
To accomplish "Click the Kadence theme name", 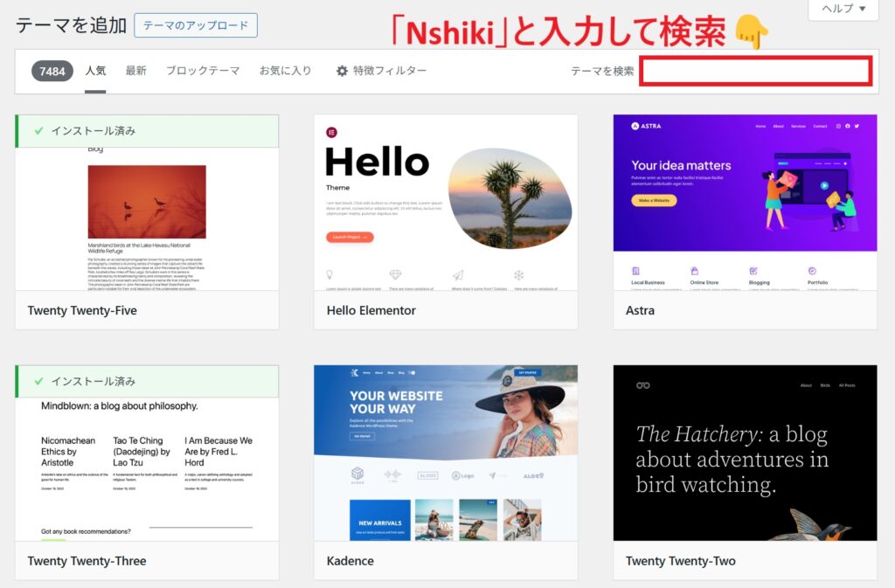I will (x=350, y=561).
